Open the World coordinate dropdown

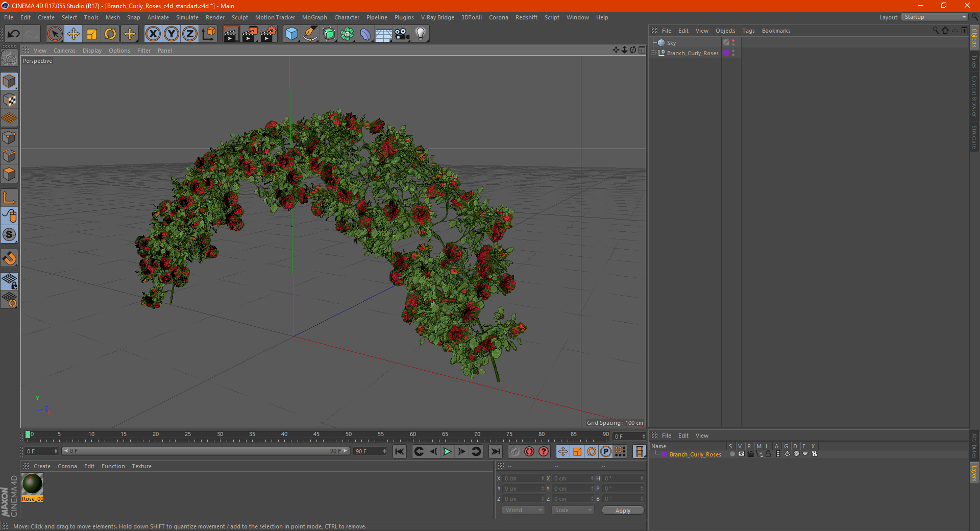[x=523, y=510]
